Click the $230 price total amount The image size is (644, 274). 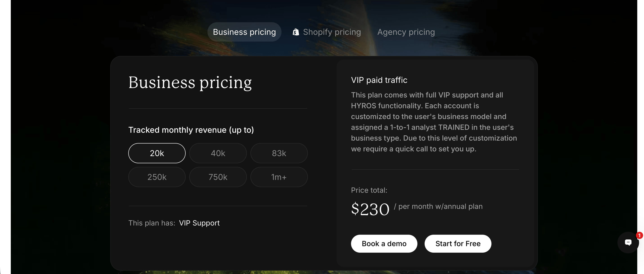(x=370, y=209)
